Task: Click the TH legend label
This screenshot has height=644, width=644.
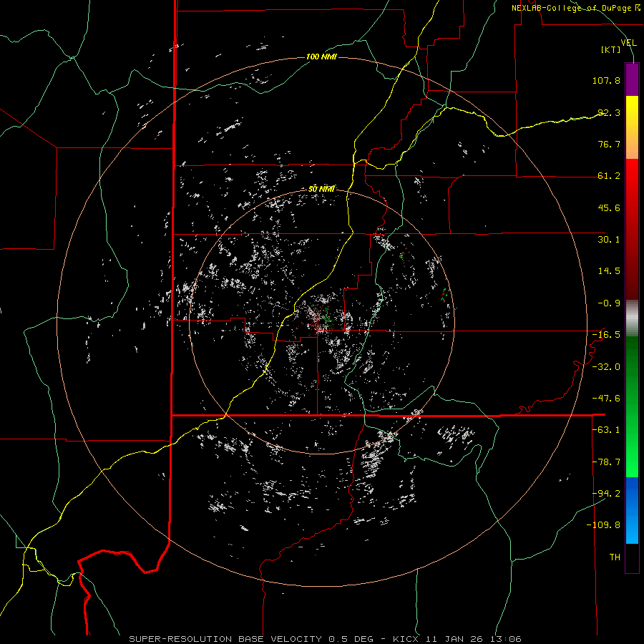Action: tap(615, 557)
